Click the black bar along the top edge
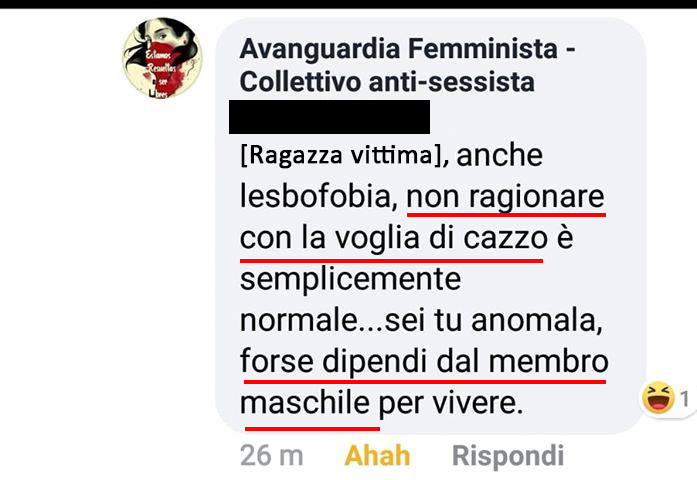Image resolution: width=697 pixels, height=480 pixels. click(348, 4)
